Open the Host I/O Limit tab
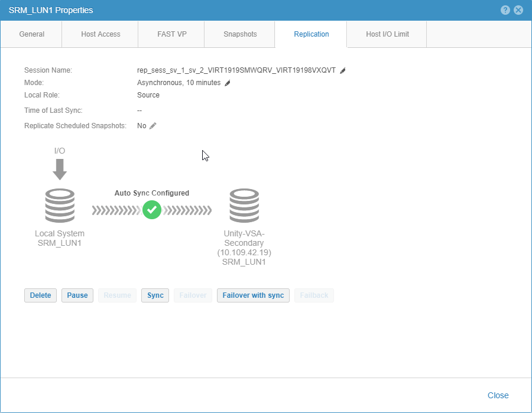Viewport: 532px width, 413px height. pyautogui.click(x=387, y=34)
